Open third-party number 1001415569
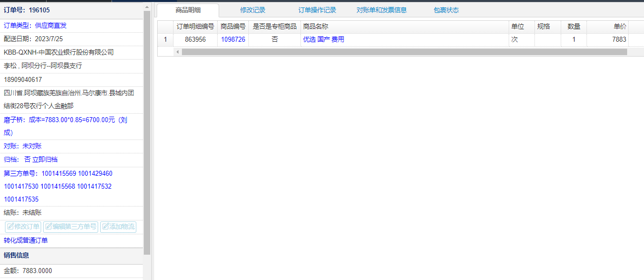Screen dimensions: 644x280 [59, 173]
